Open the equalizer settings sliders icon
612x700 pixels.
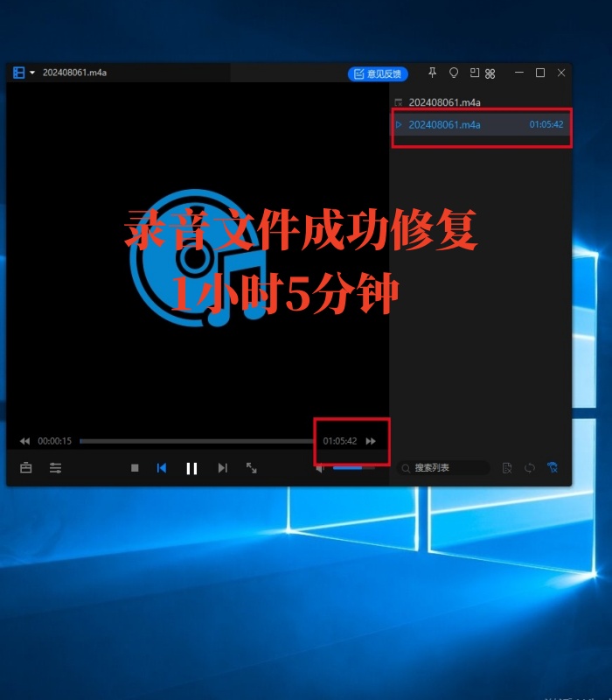[x=55, y=468]
